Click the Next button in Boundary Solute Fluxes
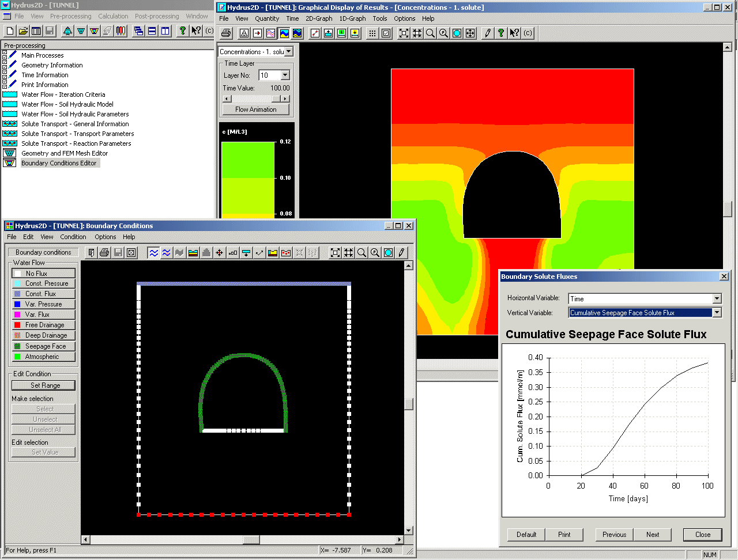 [x=653, y=535]
